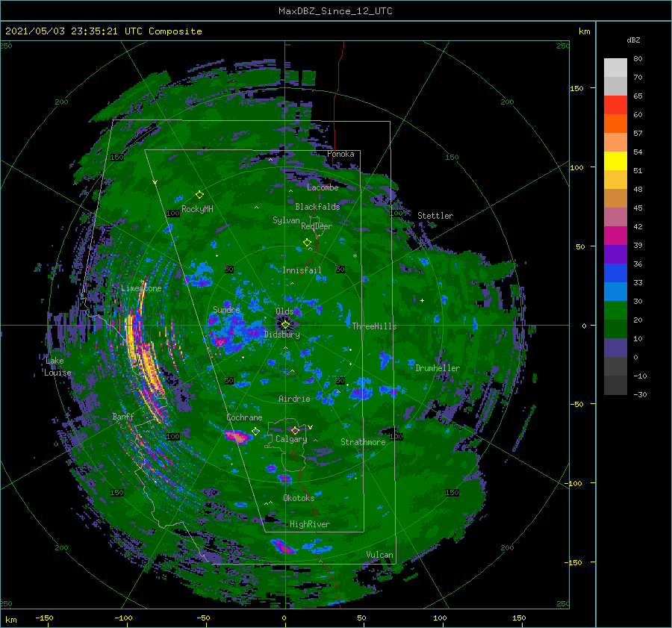Select the Limestone label
The width and height of the screenshot is (672, 628).
tap(141, 288)
